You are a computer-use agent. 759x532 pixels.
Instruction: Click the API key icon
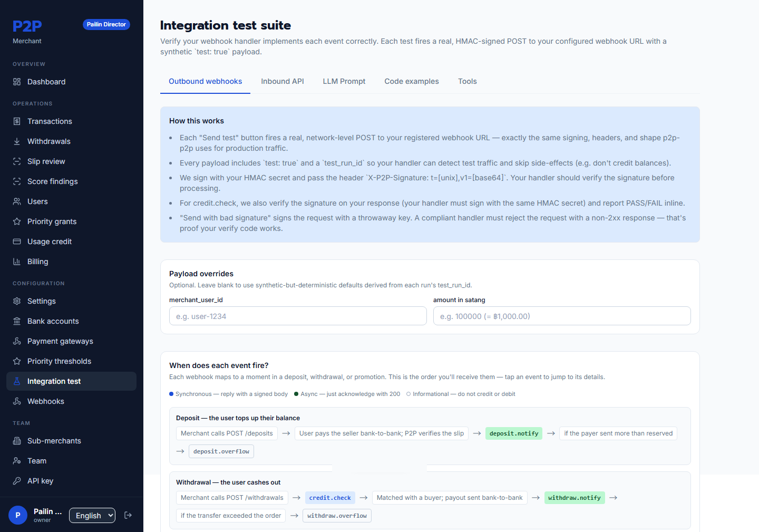[17, 481]
